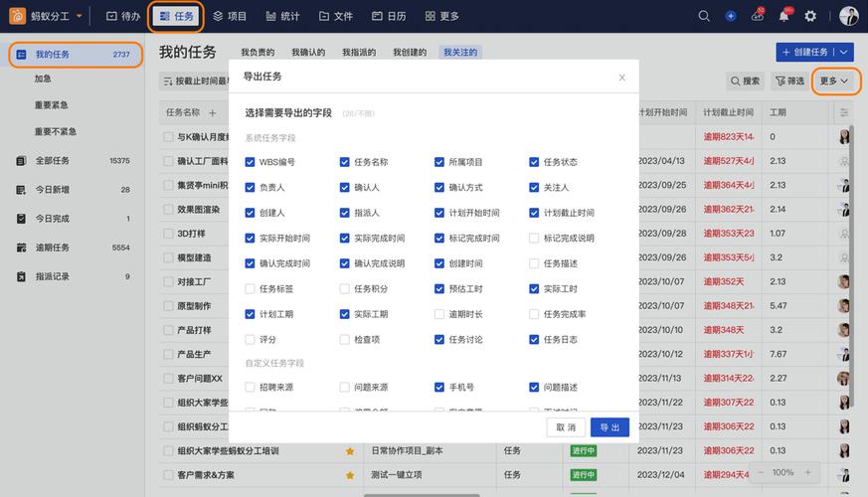The width and height of the screenshot is (868, 497).
Task: Click the 100% zoom level indicator
Action: 783,473
